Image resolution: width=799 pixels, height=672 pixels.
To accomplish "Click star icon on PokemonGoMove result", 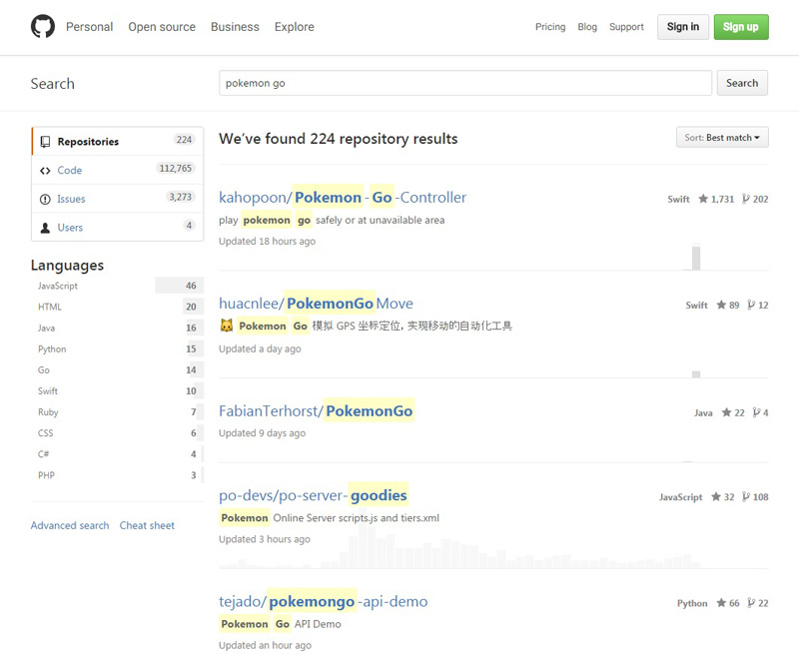I will (x=721, y=305).
